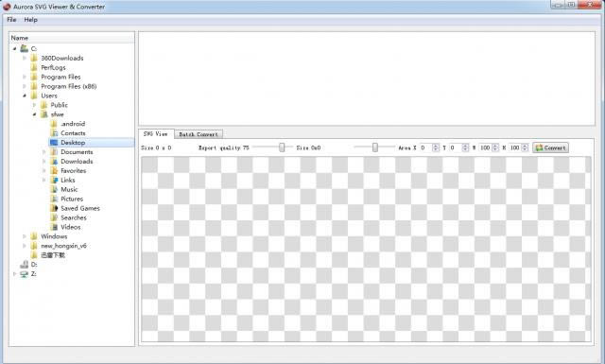Click the C: drive icon
This screenshot has height=364, width=605.
point(25,48)
